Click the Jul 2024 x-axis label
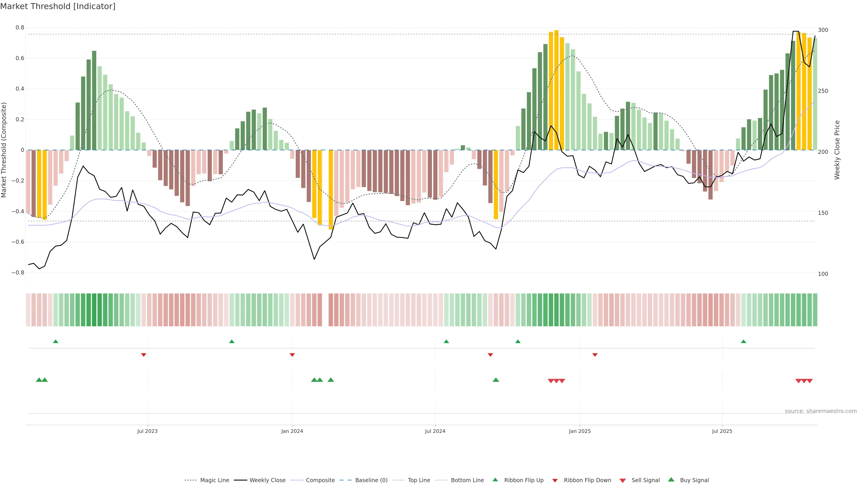868x488 pixels. [435, 431]
